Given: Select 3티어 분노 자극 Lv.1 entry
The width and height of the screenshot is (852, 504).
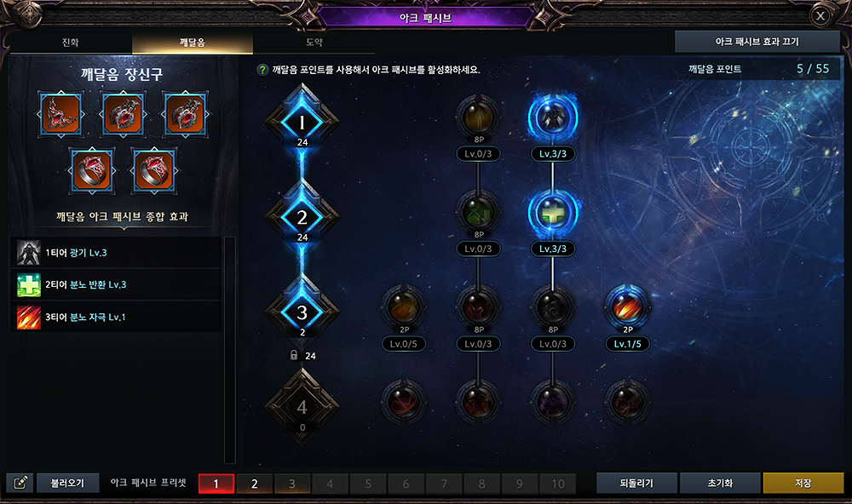Looking at the screenshot, I should 116,318.
